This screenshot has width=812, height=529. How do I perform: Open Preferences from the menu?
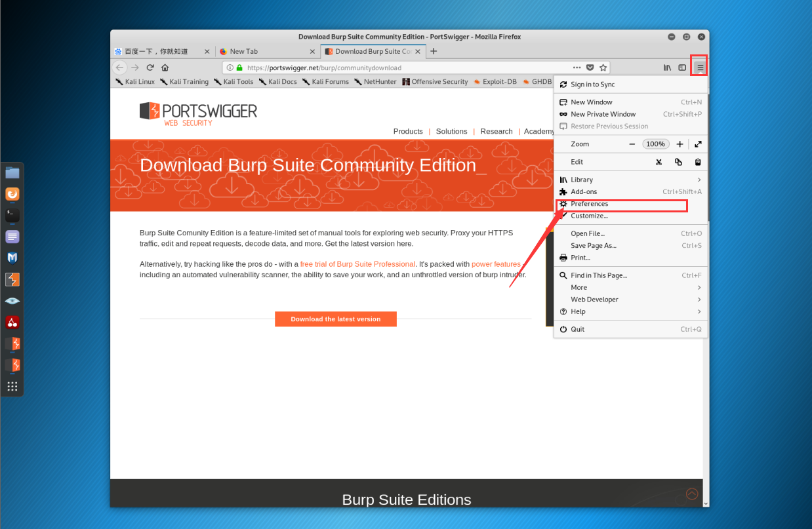pyautogui.click(x=630, y=204)
